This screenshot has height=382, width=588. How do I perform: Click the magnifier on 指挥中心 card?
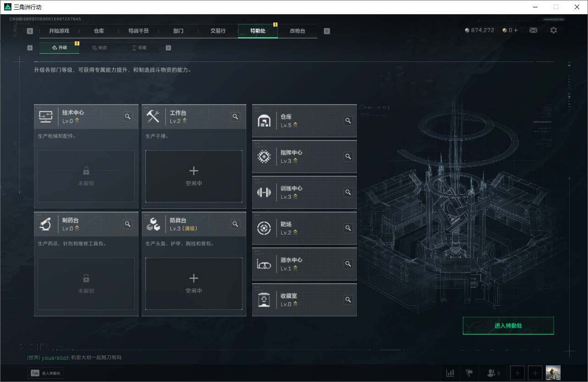coord(348,157)
